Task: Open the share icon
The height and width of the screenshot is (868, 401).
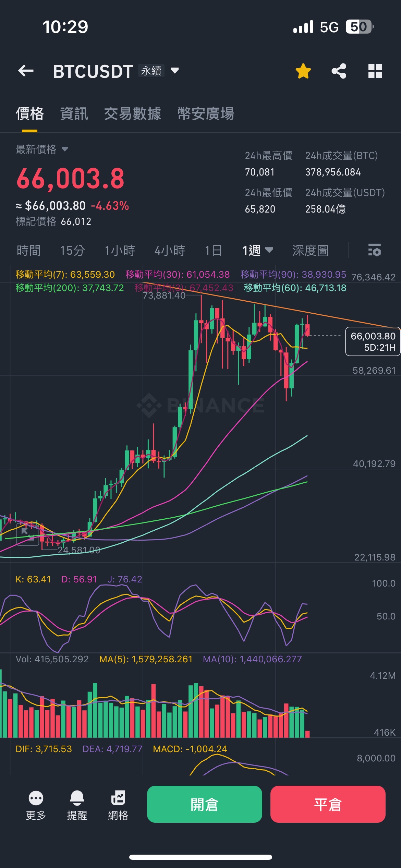Action: point(339,71)
